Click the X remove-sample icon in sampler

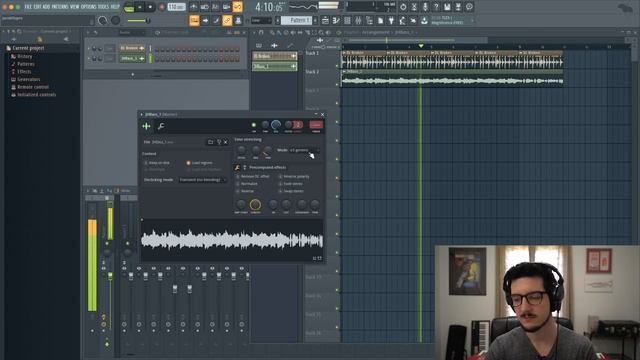pos(226,142)
